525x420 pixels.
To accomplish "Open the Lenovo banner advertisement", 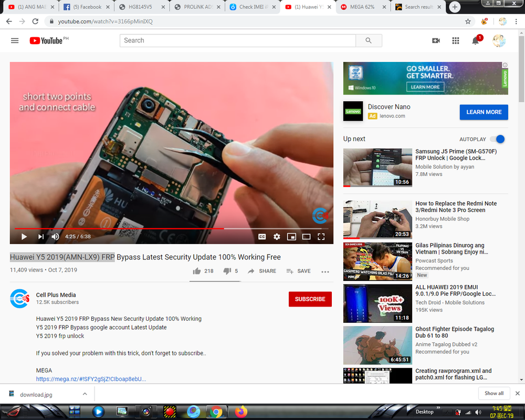I will pyautogui.click(x=425, y=78).
